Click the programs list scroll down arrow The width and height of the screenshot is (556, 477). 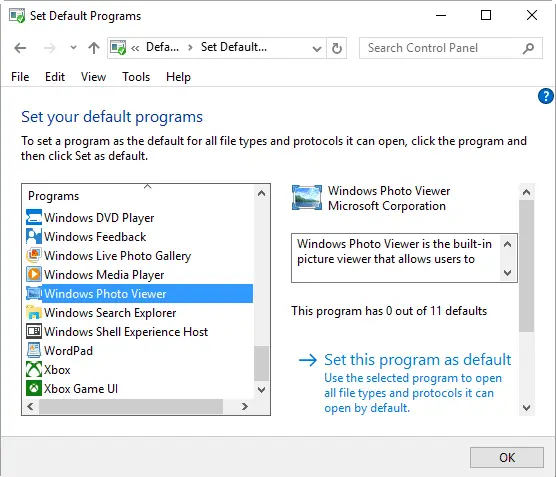tap(261, 390)
